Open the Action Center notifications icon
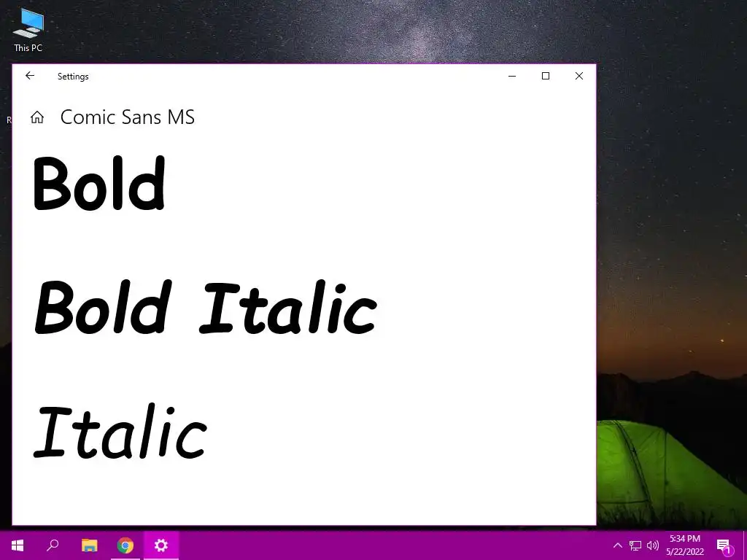The height and width of the screenshot is (560, 747). pos(724,545)
